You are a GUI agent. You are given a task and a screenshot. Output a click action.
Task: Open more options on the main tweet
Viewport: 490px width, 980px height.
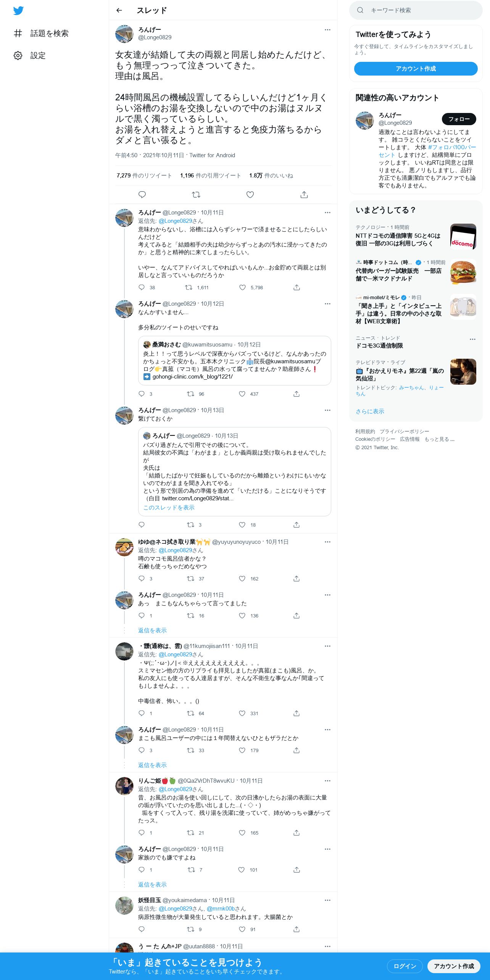pyautogui.click(x=327, y=30)
